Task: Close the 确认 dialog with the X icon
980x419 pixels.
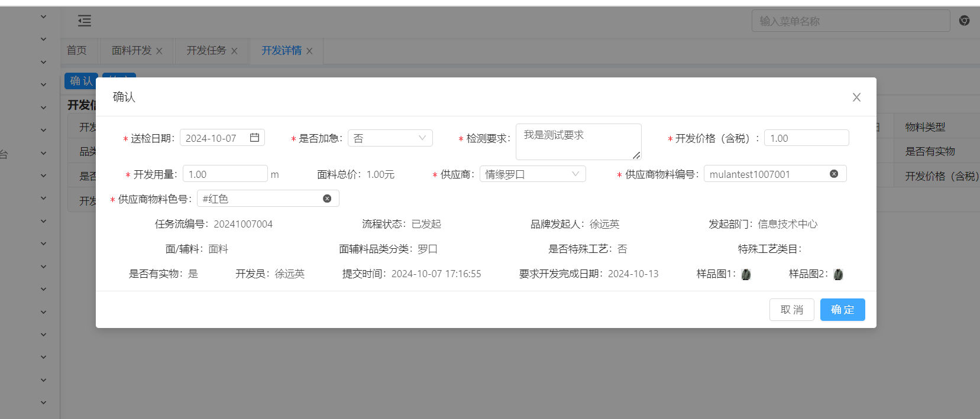Action: click(x=856, y=98)
